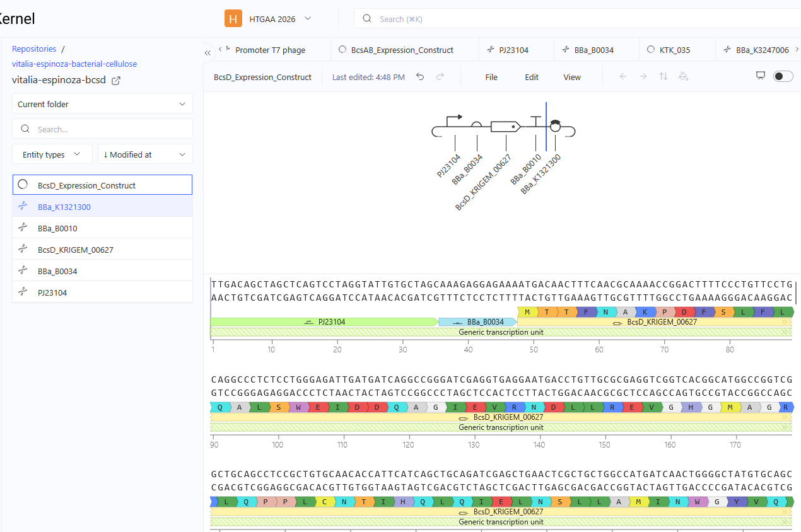Viewport: 801px width, 532px height.
Task: Click the paint bucket color fill icon
Action: click(x=683, y=76)
